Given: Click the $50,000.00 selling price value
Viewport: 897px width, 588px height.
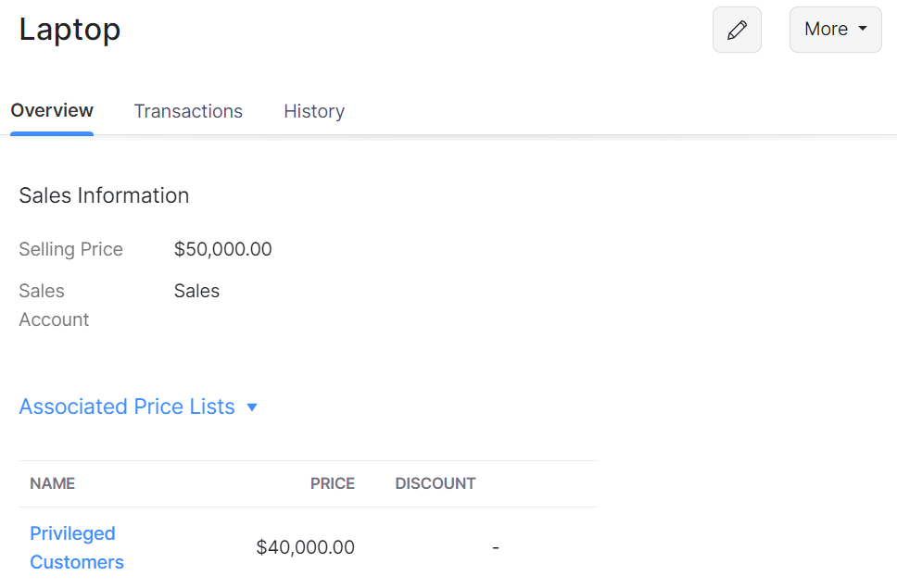Looking at the screenshot, I should [222, 249].
